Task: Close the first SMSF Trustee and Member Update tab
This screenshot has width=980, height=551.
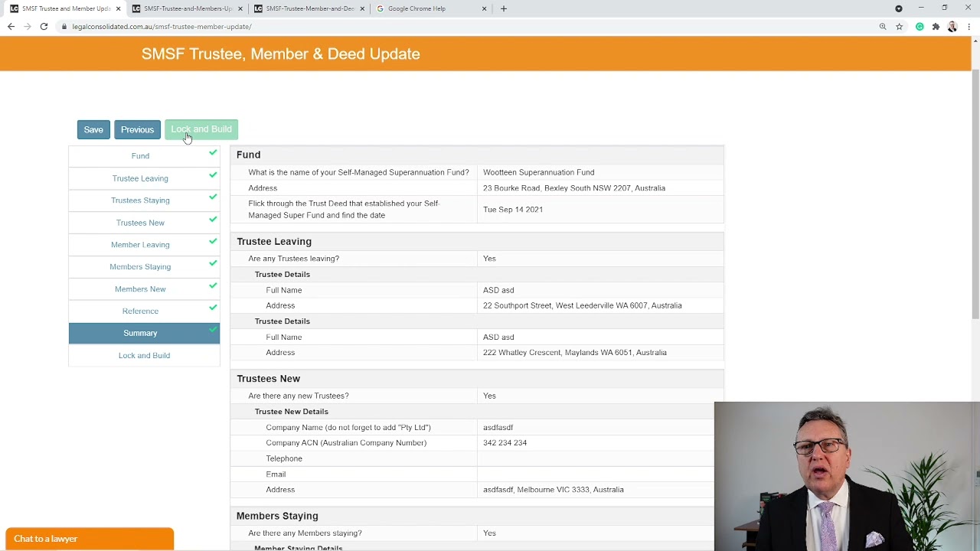Action: coord(118,8)
